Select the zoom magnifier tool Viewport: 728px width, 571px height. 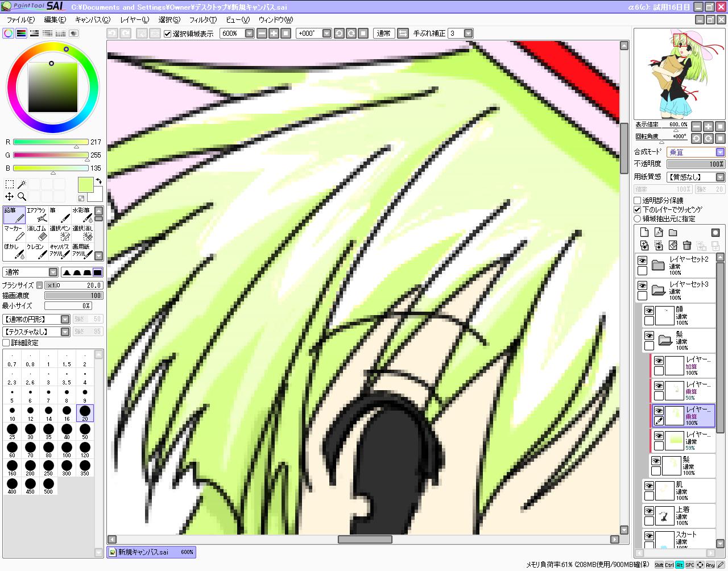pyautogui.click(x=22, y=197)
